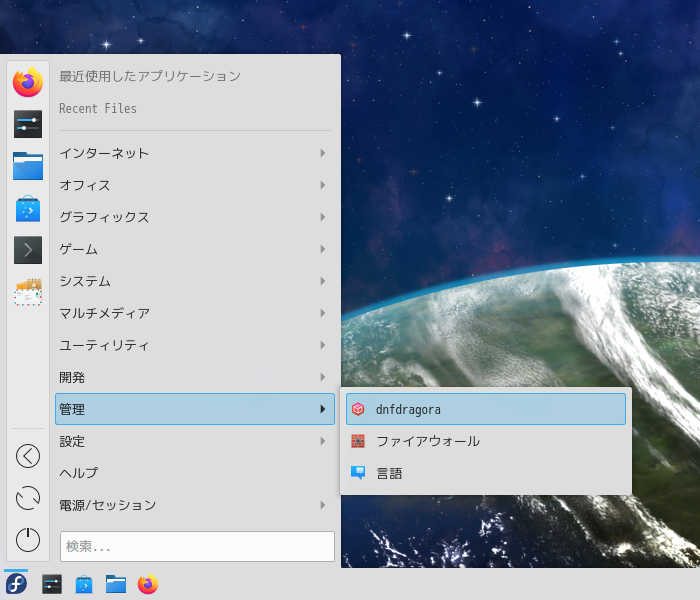The image size is (700, 600).
Task: Click オフィス category label
Action: (85, 185)
